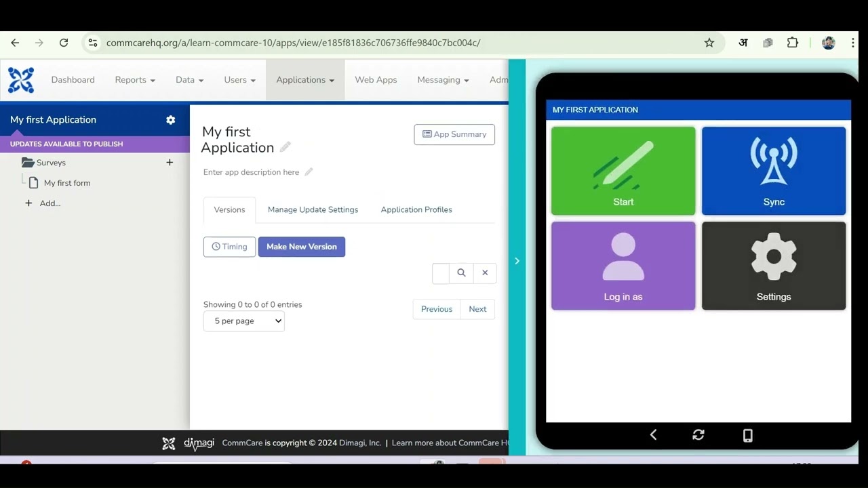The width and height of the screenshot is (868, 488).
Task: Switch to Manage Update Settings tab
Action: coord(313,210)
